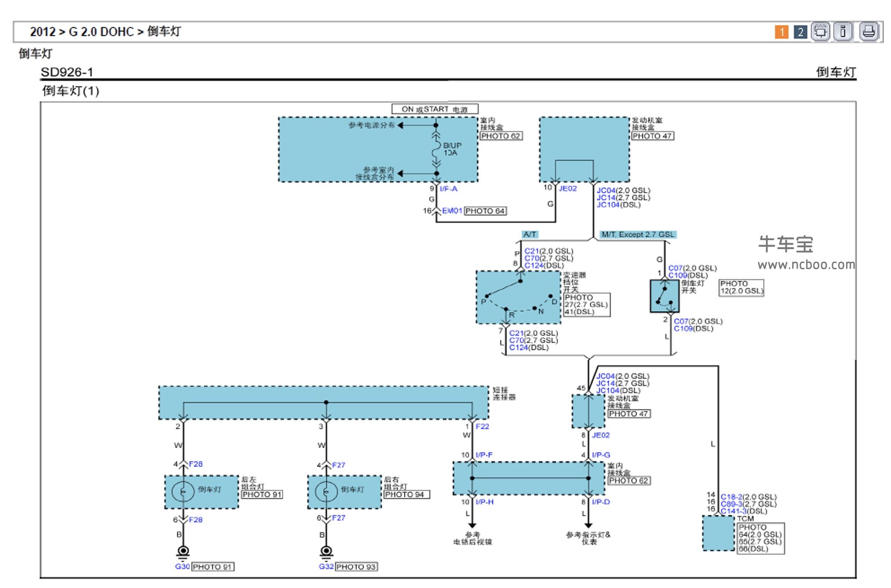
Task: Select the SD926-1 diagram code text
Action: [67, 72]
